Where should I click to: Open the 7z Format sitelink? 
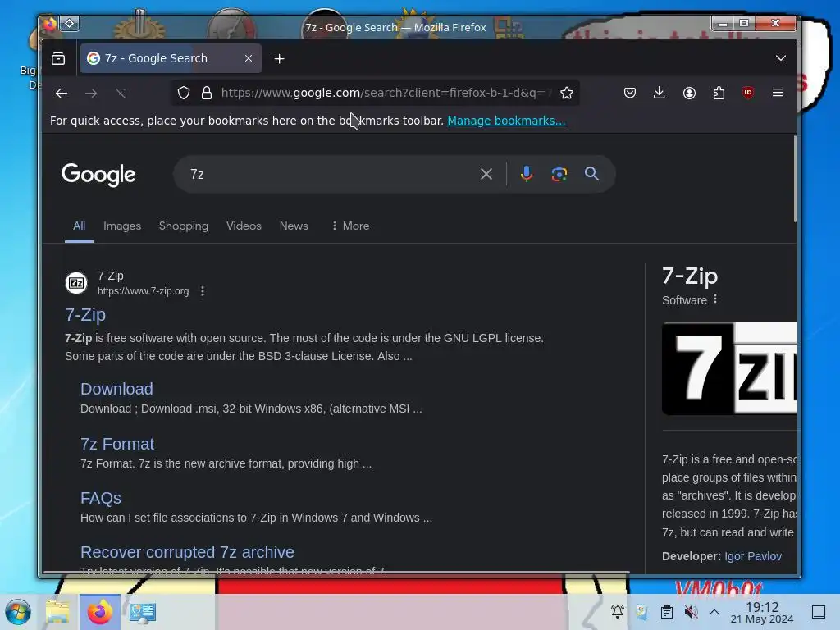point(117,444)
